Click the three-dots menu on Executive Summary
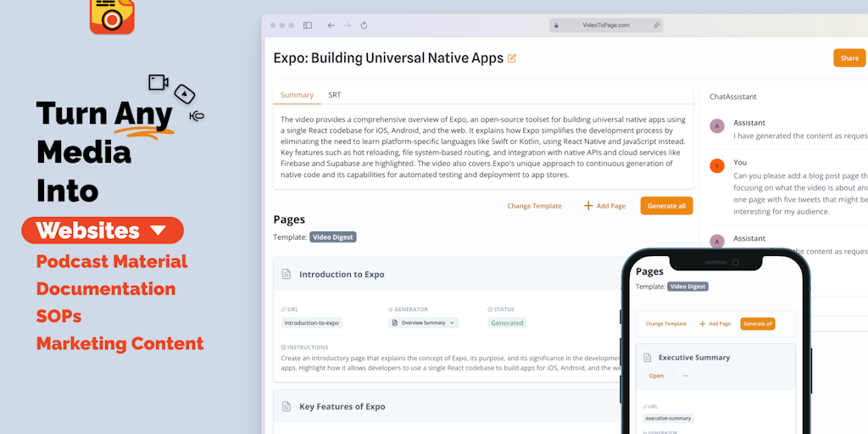868x434 pixels. click(685, 376)
